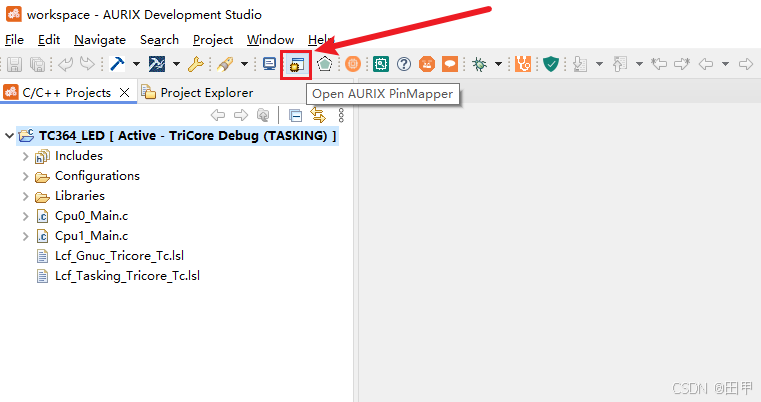This screenshot has width=761, height=402.
Task: Open the Search menu
Action: coord(159,40)
